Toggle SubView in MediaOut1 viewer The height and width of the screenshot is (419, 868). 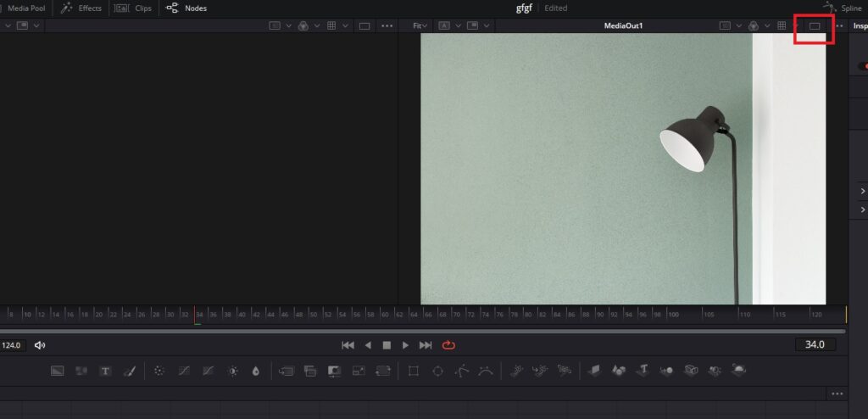[472, 25]
